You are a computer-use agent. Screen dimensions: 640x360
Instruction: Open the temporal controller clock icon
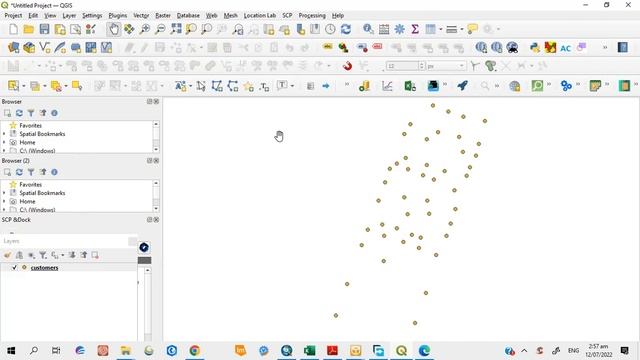coord(330,29)
